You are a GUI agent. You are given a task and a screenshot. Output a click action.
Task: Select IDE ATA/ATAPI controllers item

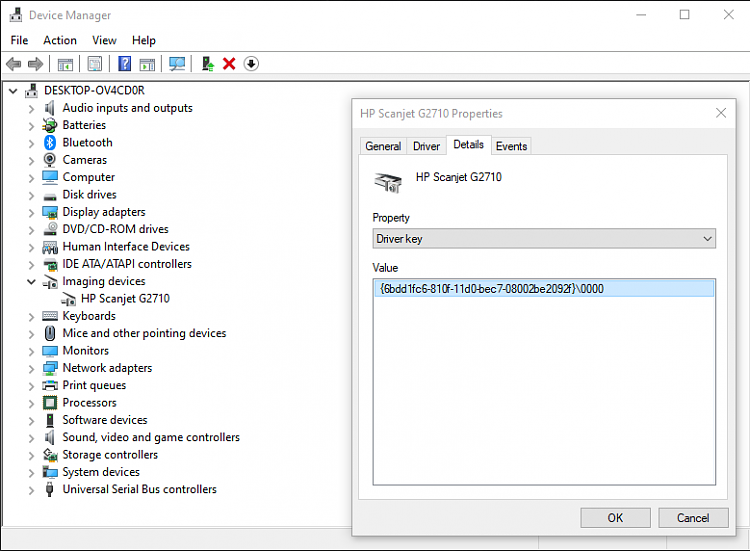(x=127, y=264)
